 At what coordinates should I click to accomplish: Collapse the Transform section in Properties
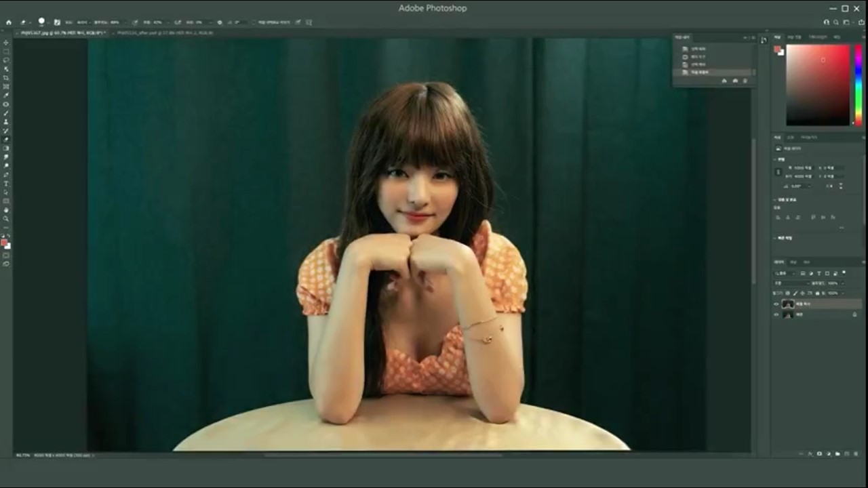(774, 159)
